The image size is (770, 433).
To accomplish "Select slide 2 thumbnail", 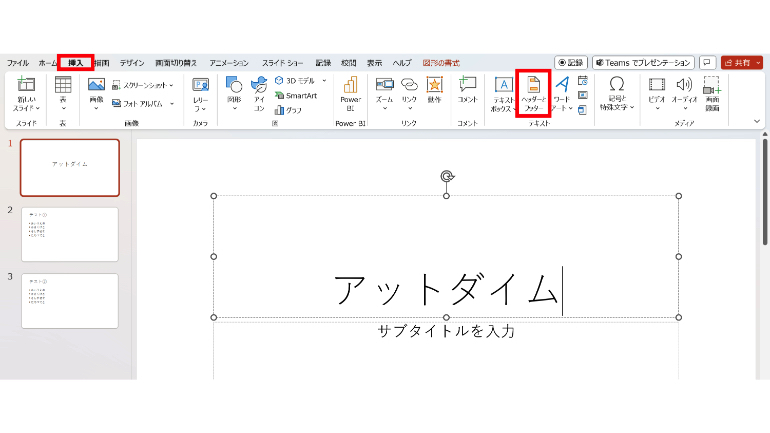I will [x=70, y=234].
